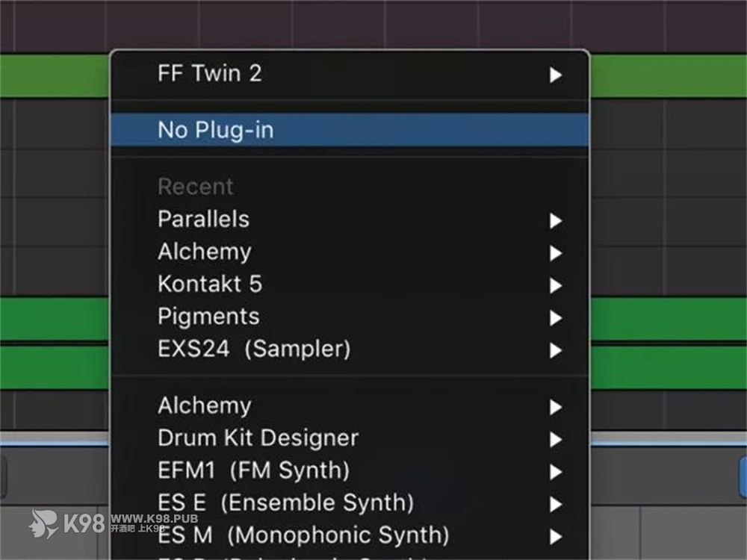Expand the Drum Kit Designer submenu arrow

[556, 439]
